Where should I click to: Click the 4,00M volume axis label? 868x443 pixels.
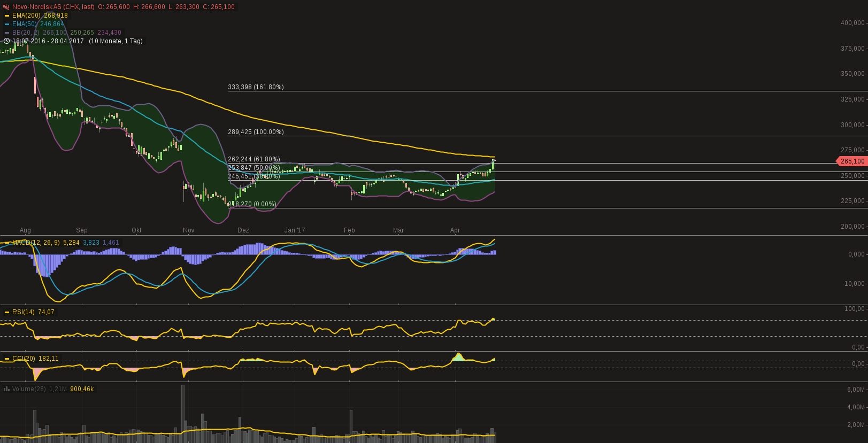[856, 407]
